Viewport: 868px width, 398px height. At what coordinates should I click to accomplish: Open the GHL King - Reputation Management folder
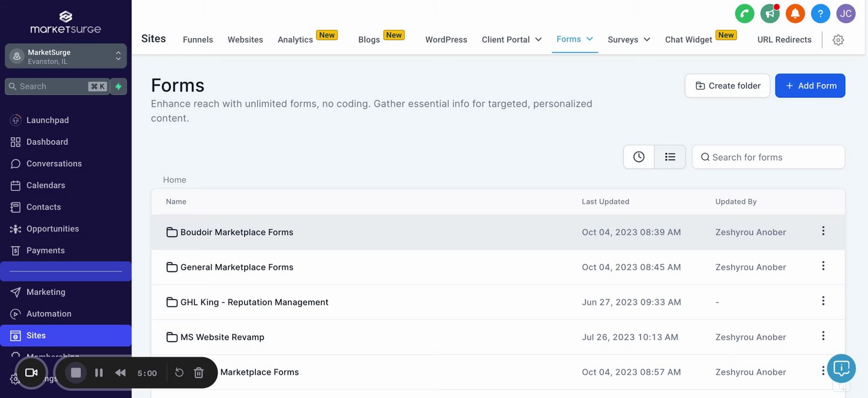[254, 302]
